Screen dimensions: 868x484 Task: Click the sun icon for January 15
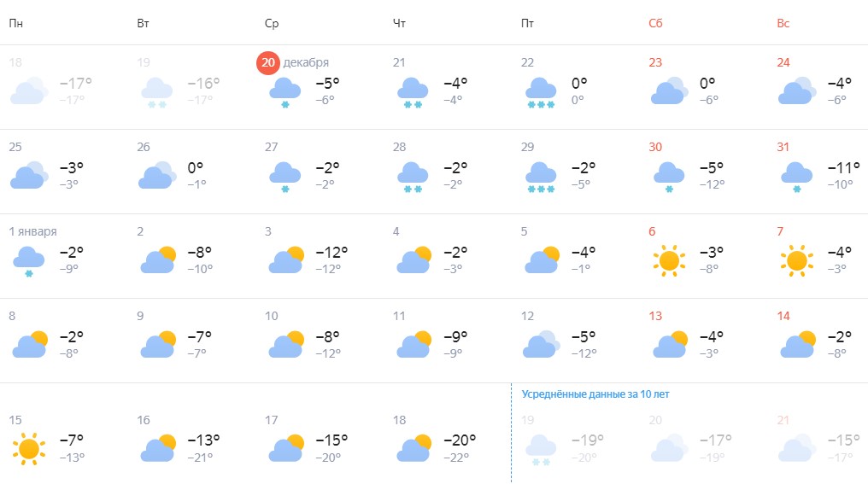(29, 449)
